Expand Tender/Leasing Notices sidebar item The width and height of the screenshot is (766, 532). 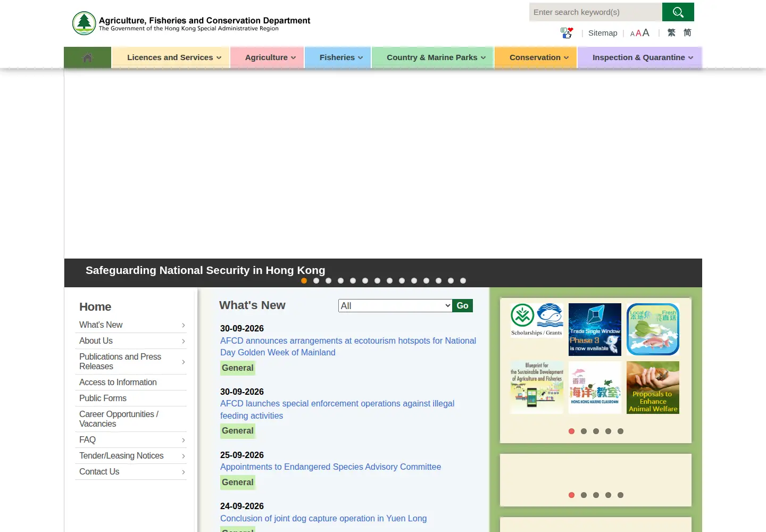tap(131, 456)
